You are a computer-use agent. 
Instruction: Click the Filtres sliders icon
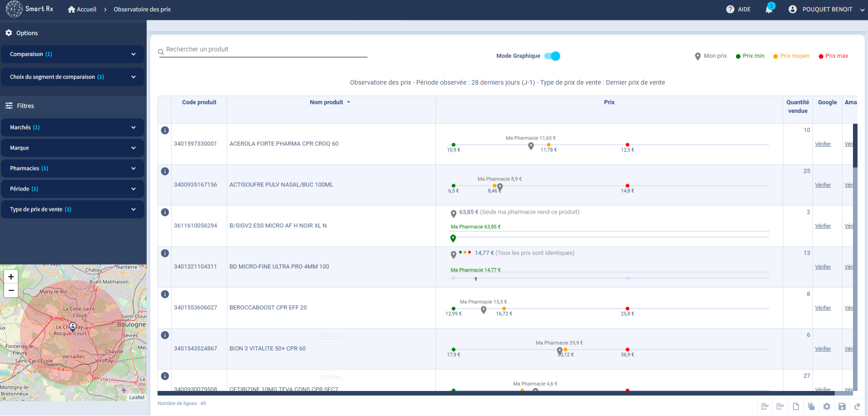9,106
